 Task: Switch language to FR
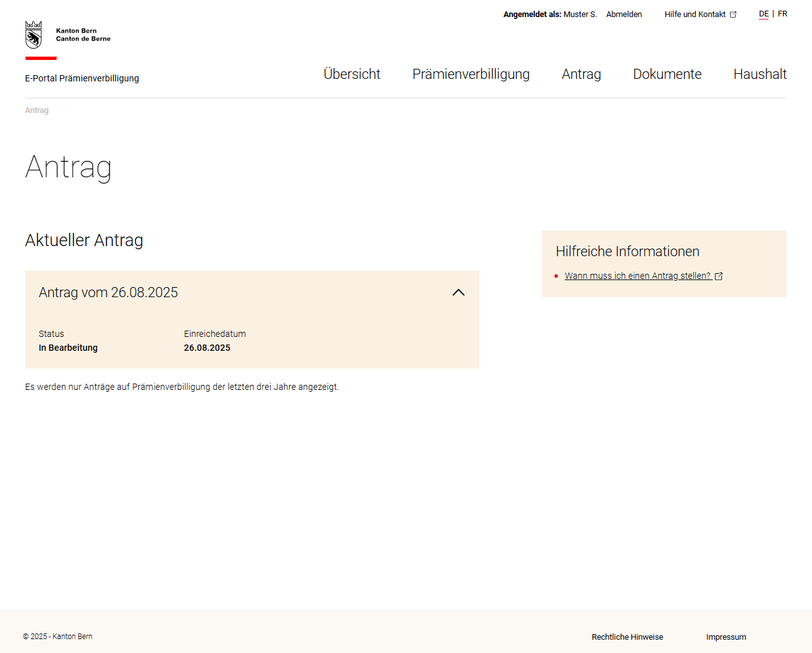[x=782, y=13]
